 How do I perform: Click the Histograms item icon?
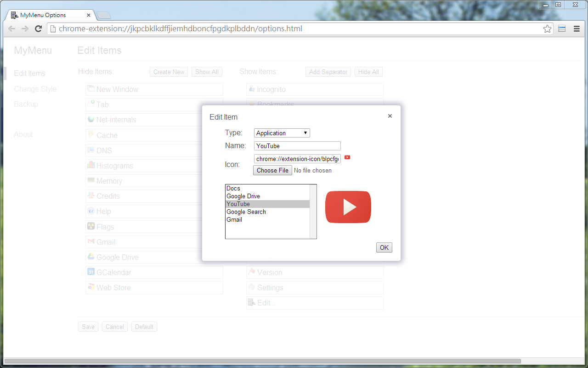[91, 165]
